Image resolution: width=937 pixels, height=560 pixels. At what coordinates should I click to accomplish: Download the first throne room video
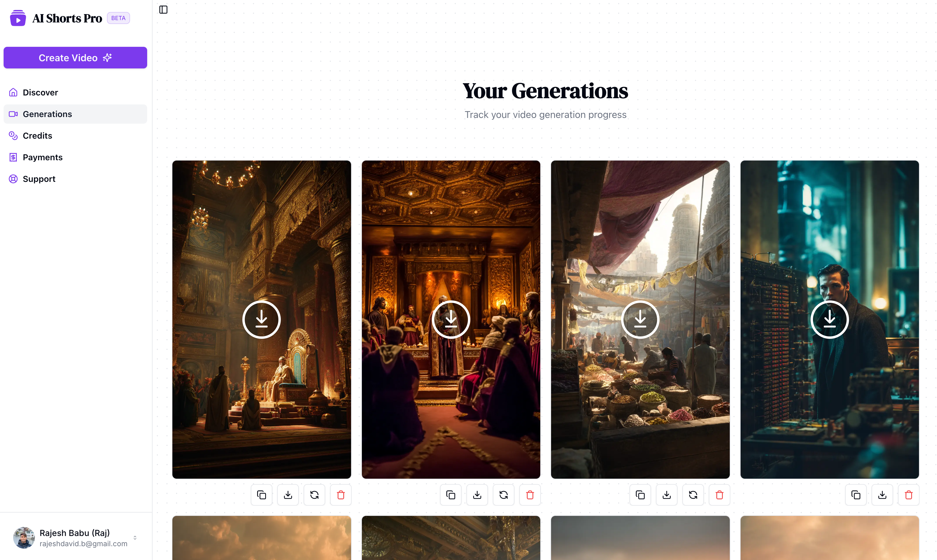(x=288, y=495)
